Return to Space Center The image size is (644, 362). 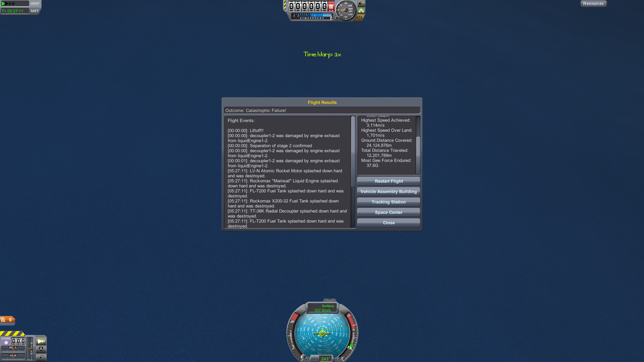pos(388,213)
